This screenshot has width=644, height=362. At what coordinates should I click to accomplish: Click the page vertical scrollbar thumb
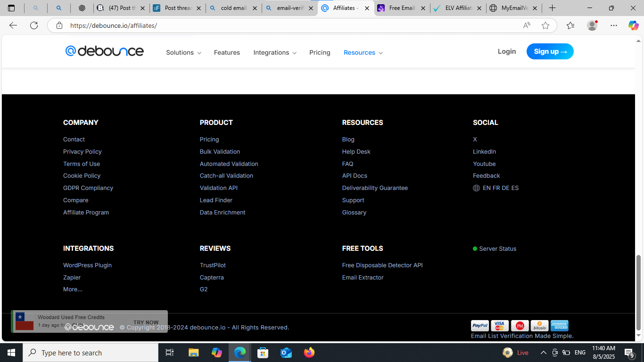coord(639,292)
